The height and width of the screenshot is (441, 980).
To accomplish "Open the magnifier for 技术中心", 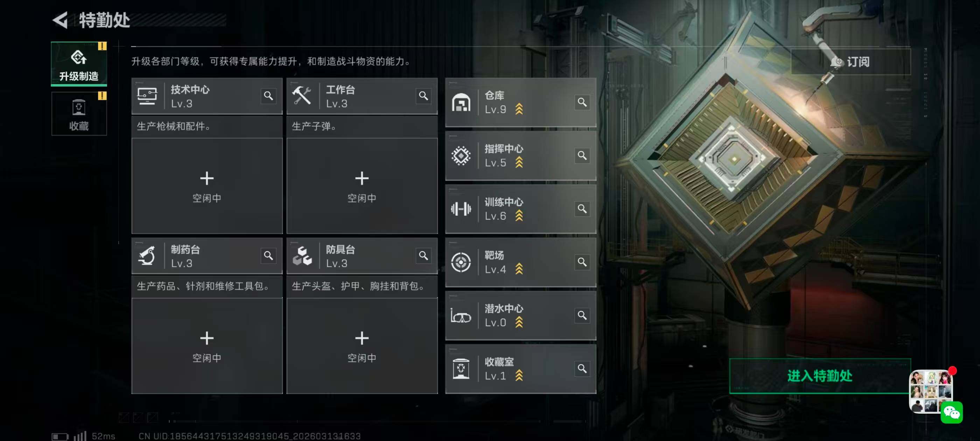I will pyautogui.click(x=268, y=96).
